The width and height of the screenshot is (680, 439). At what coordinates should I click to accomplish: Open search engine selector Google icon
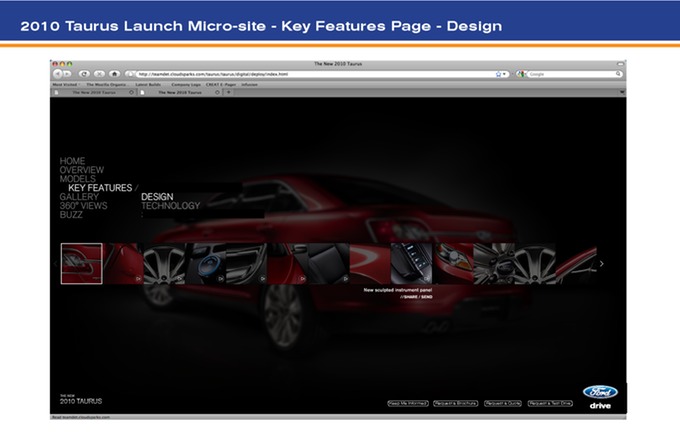pos(521,74)
